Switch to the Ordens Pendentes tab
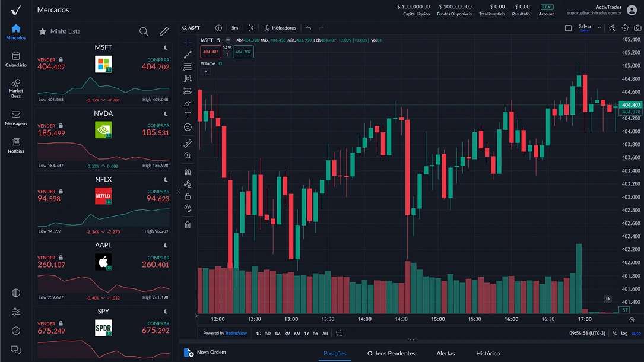 (391, 353)
